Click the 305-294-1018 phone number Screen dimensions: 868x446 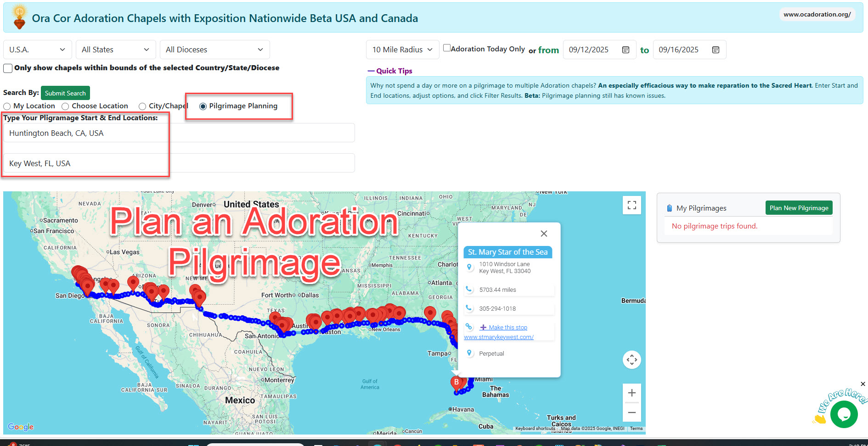[497, 308]
